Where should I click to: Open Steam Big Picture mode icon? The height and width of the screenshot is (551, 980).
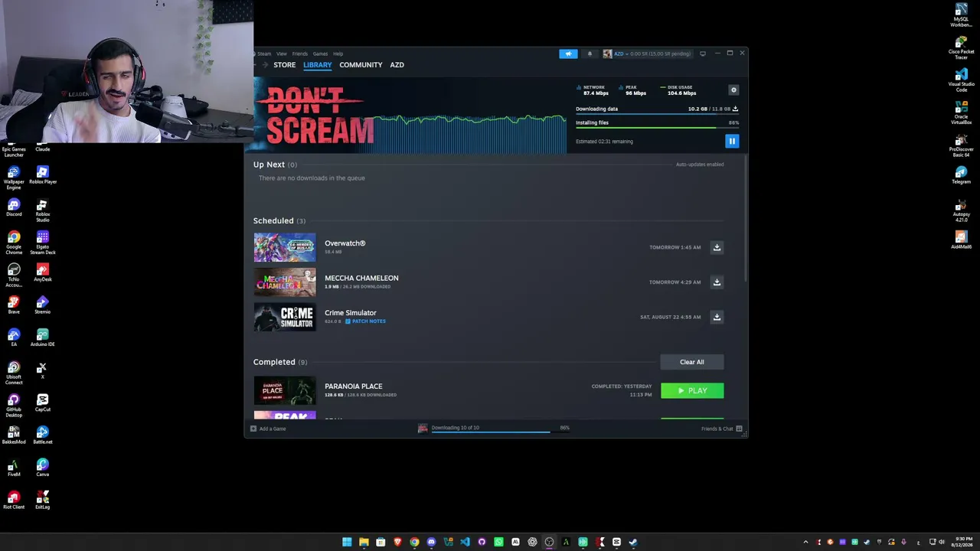pos(703,54)
